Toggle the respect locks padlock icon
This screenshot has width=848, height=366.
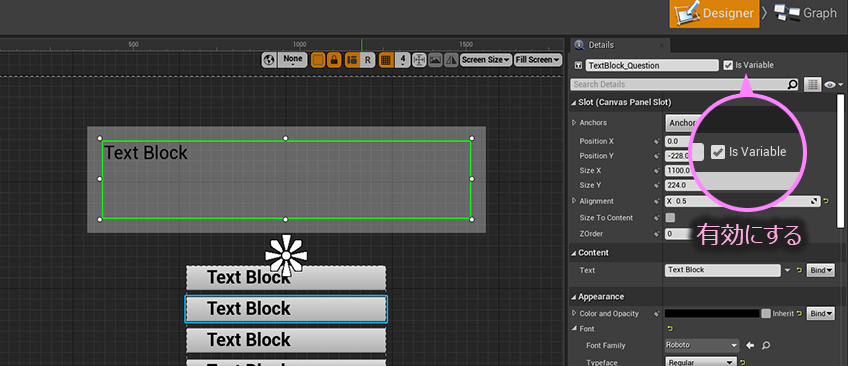click(334, 60)
